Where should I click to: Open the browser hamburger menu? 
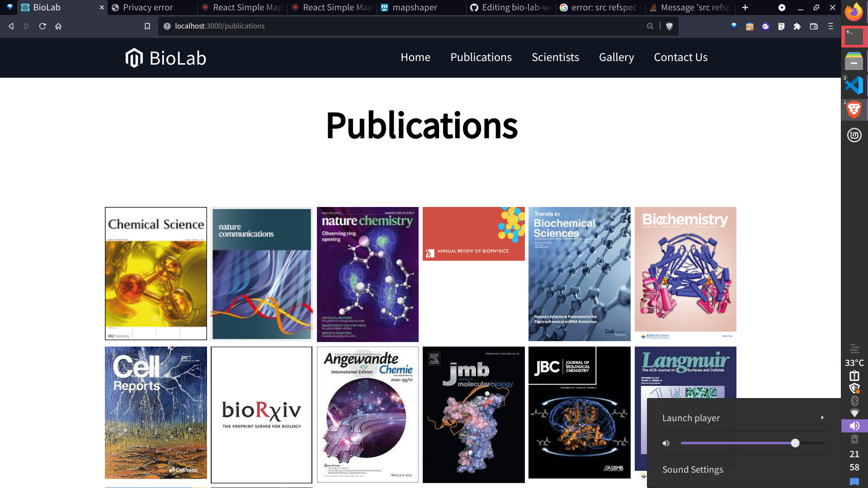pos(830,26)
